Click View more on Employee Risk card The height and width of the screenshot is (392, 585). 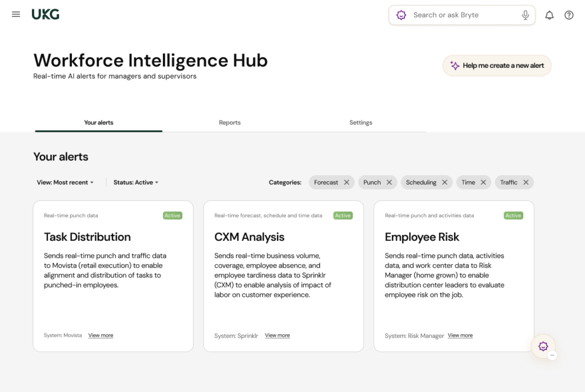pyautogui.click(x=460, y=336)
